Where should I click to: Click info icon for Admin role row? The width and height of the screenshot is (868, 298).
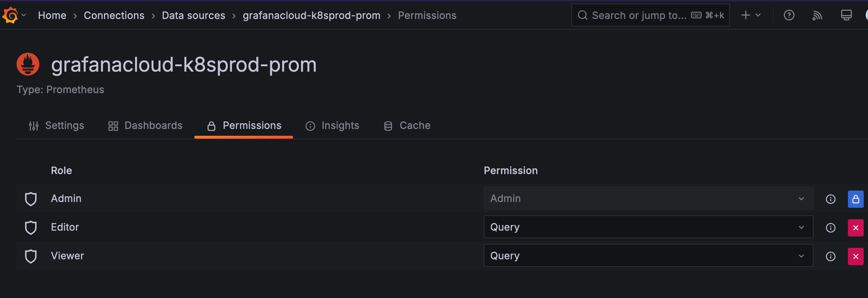(830, 199)
